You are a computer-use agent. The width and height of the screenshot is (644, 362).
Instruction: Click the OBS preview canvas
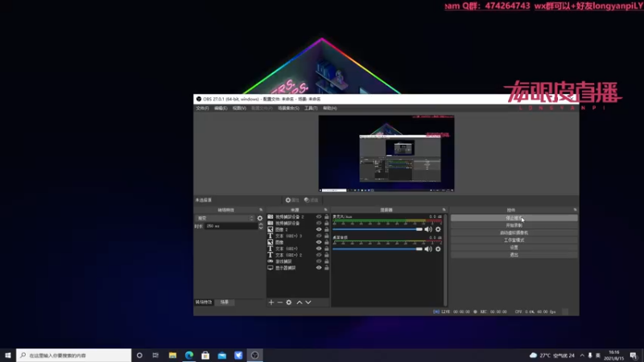(x=386, y=154)
